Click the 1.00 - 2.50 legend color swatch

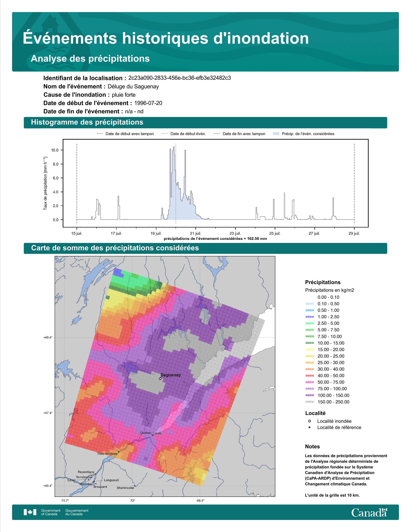(309, 317)
